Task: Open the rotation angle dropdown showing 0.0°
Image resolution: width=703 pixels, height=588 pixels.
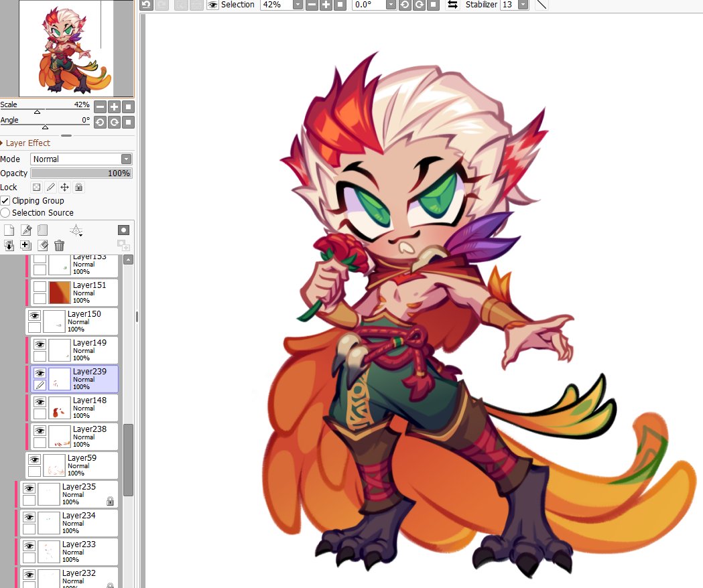Action: tap(391, 5)
